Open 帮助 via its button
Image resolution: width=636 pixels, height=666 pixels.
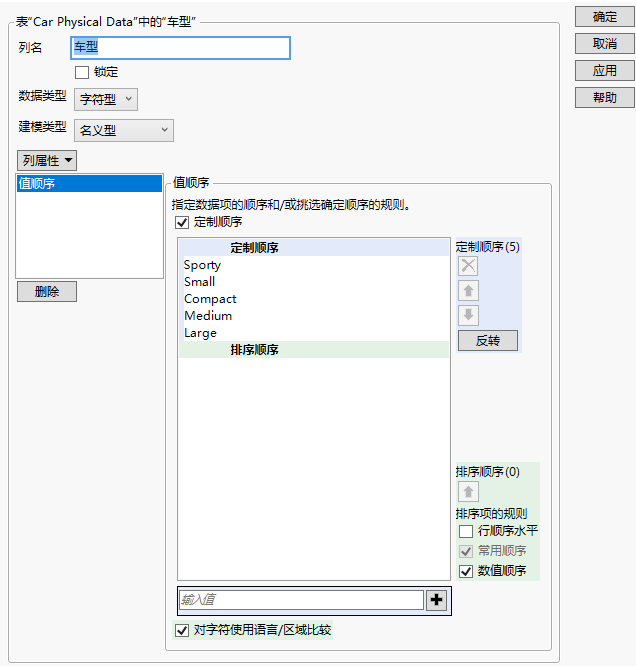pyautogui.click(x=605, y=98)
